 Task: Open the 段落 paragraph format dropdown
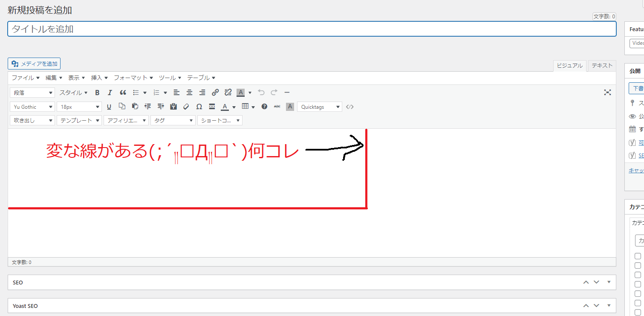pos(32,93)
